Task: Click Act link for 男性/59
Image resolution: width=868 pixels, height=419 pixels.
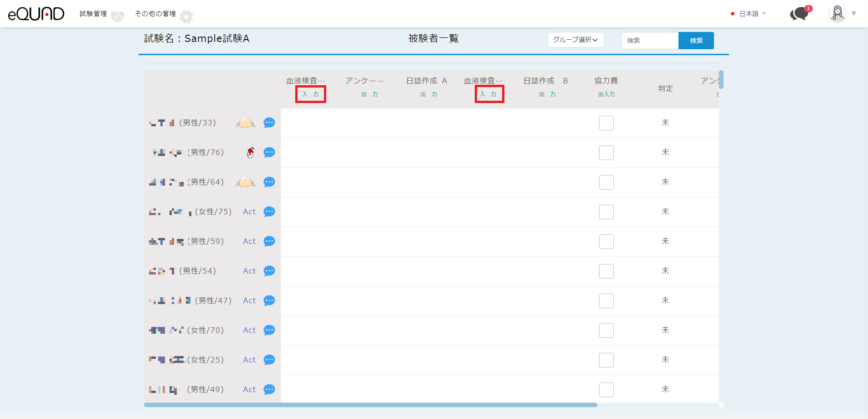Action: 249,241
